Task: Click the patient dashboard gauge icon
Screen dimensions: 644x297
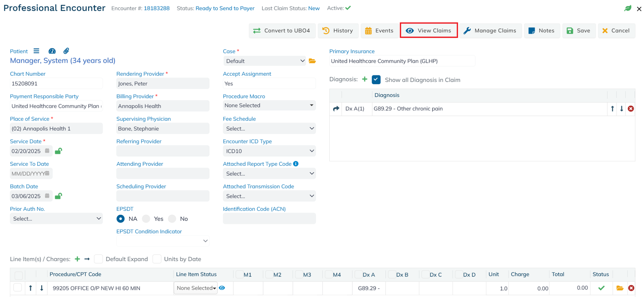Action: (52, 51)
